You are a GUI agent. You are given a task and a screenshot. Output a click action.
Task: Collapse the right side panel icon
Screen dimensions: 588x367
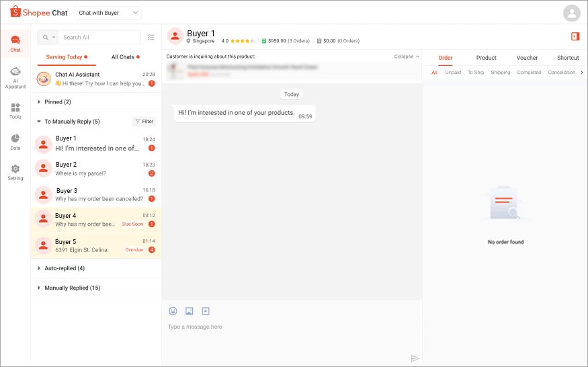(x=575, y=36)
